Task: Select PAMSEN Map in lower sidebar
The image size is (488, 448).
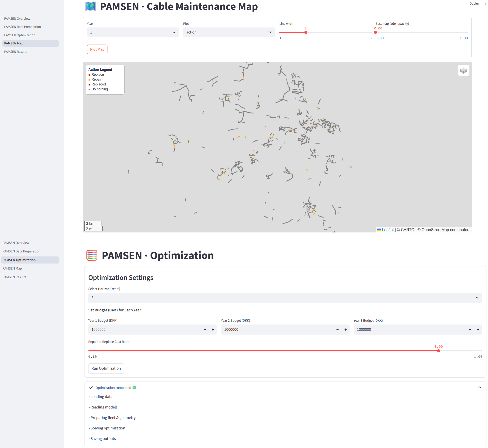Action: pos(12,268)
